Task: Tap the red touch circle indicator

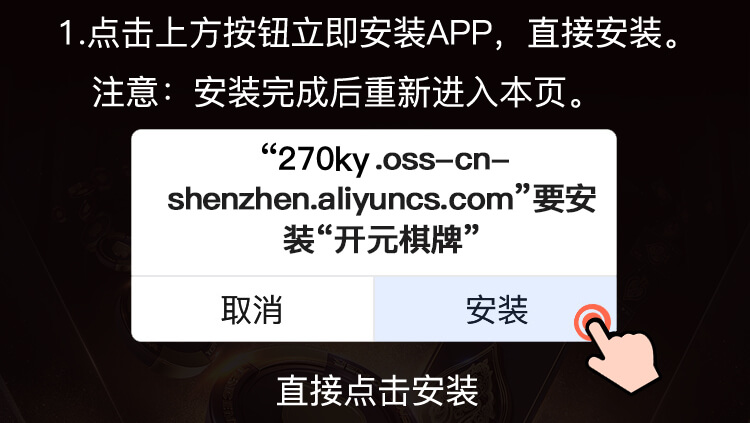Action: click(x=592, y=323)
